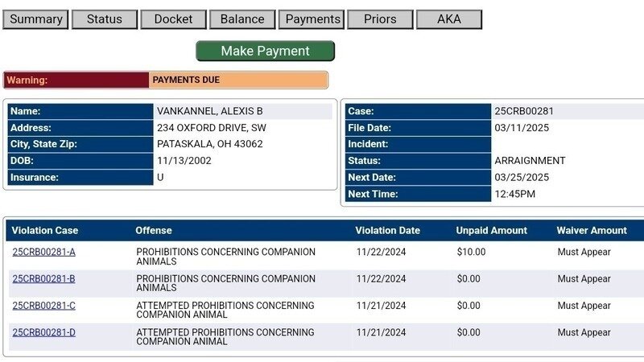Click the Violation Case column header
The height and width of the screenshot is (362, 644).
[x=45, y=231]
